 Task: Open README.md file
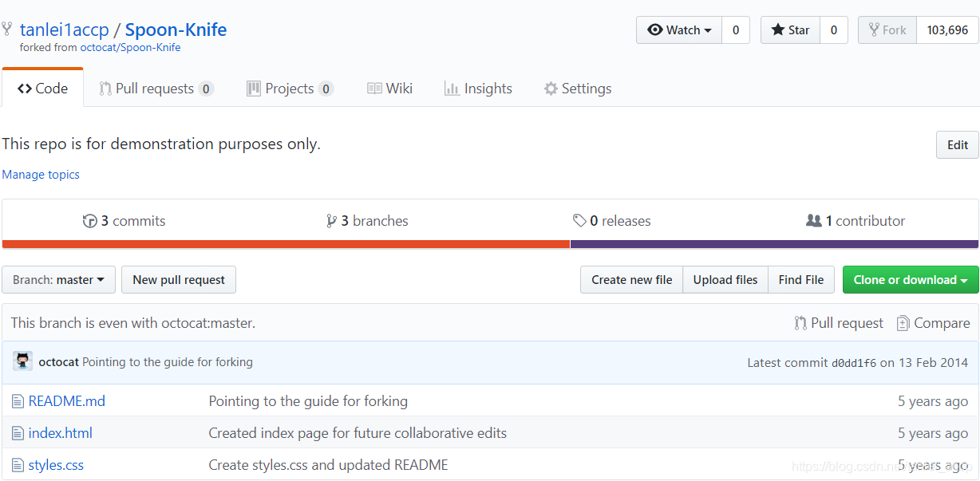tap(67, 401)
